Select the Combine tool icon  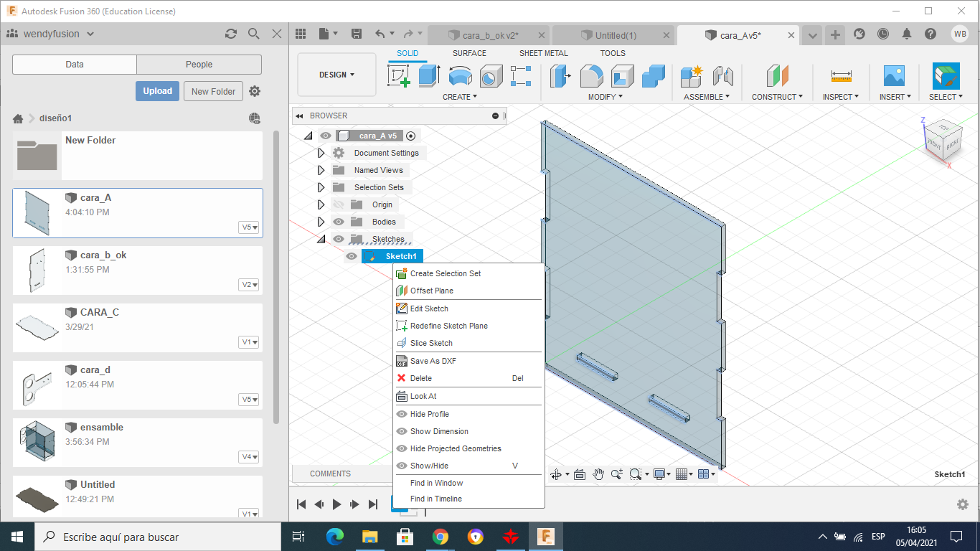[653, 75]
